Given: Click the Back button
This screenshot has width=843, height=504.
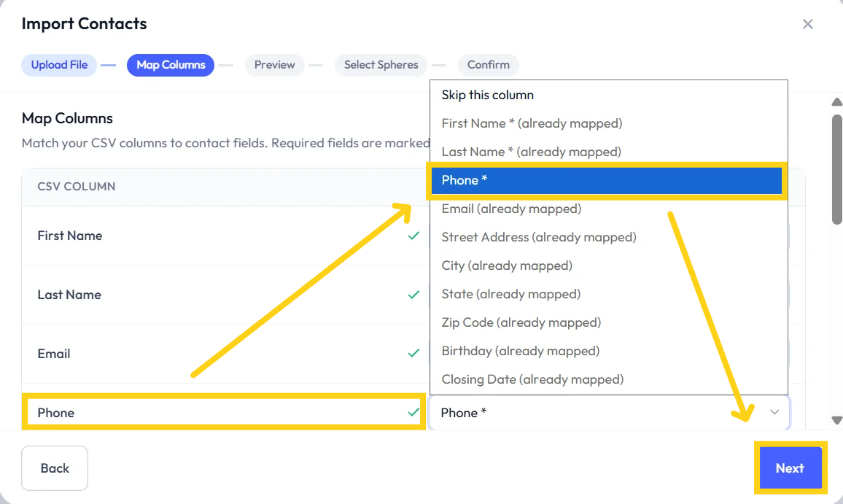Looking at the screenshot, I should click(55, 468).
